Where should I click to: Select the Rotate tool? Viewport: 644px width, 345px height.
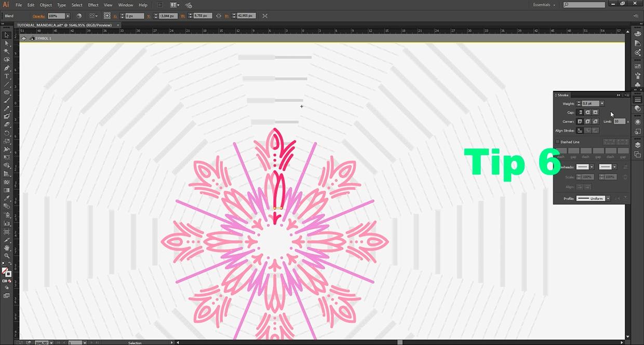6,133
